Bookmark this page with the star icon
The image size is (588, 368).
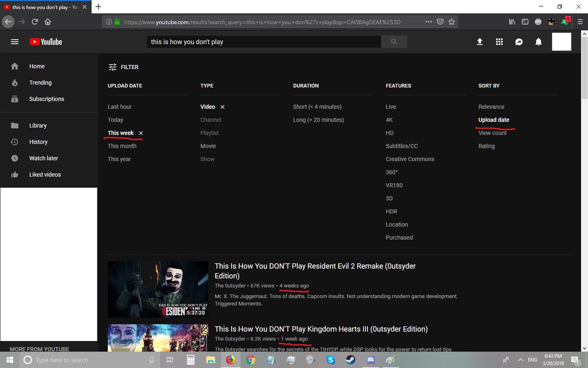(451, 22)
